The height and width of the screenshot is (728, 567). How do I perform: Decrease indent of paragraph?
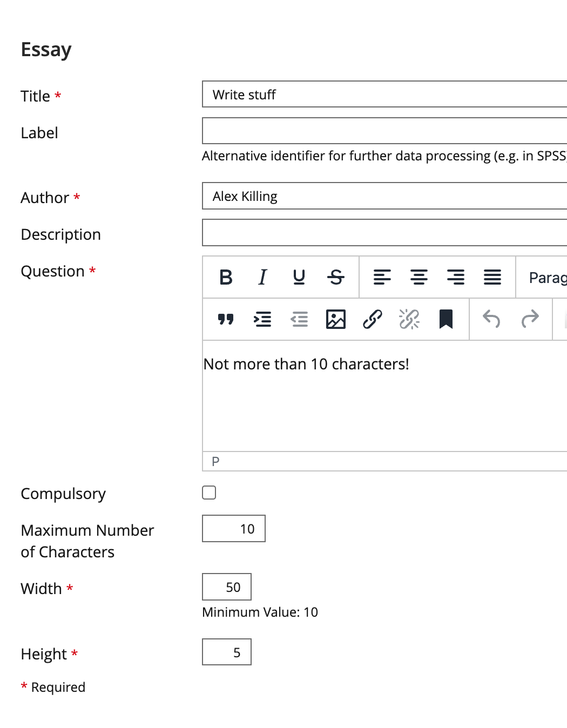tap(299, 319)
